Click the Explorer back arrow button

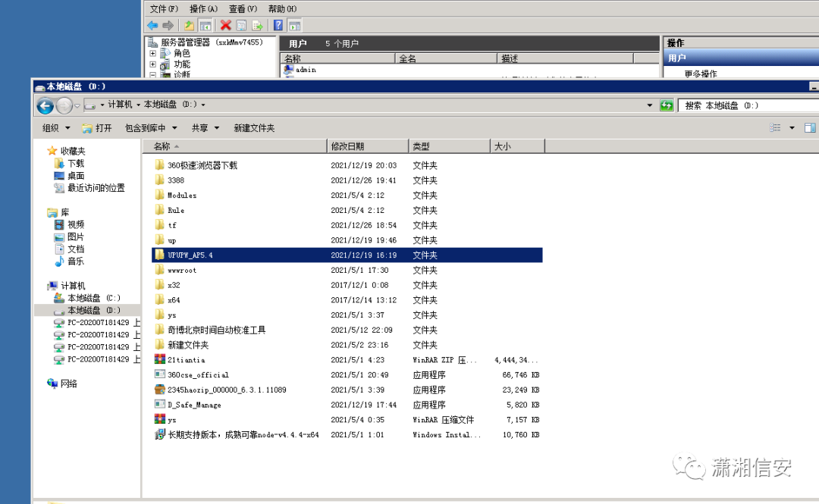point(45,106)
